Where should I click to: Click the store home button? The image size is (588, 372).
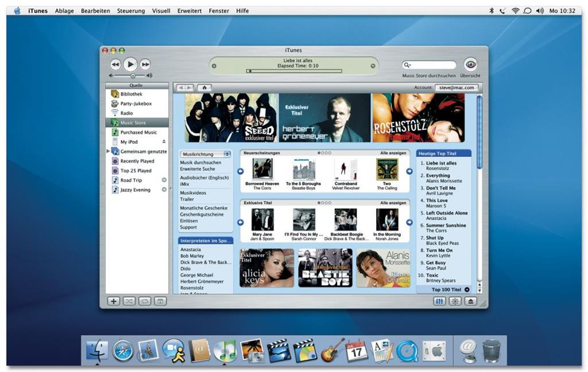coord(204,87)
